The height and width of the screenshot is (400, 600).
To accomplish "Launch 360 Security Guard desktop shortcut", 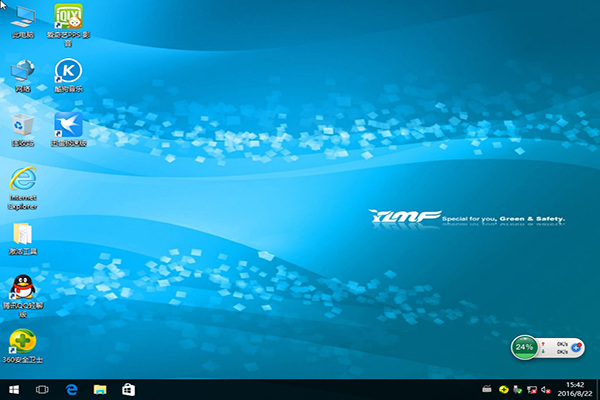I will 23,346.
